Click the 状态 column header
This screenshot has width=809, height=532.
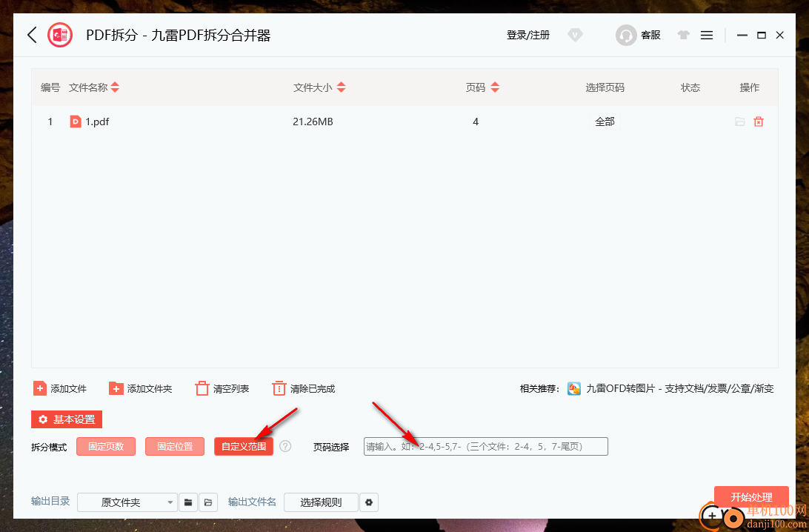tap(690, 87)
